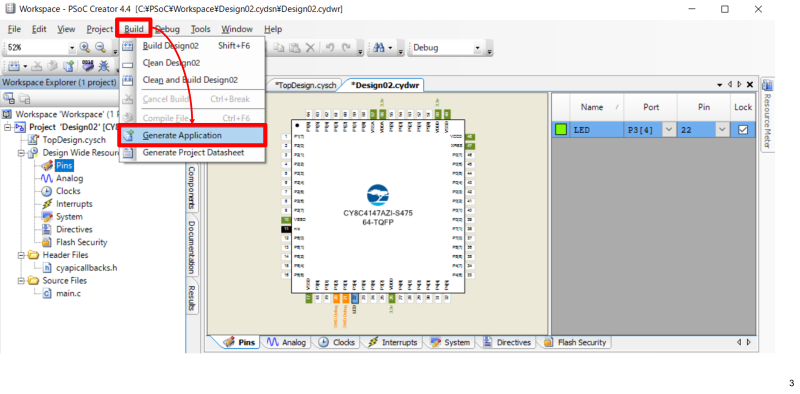800x394 pixels.
Task: Collapse the Source Files folder node
Action: coord(21,281)
